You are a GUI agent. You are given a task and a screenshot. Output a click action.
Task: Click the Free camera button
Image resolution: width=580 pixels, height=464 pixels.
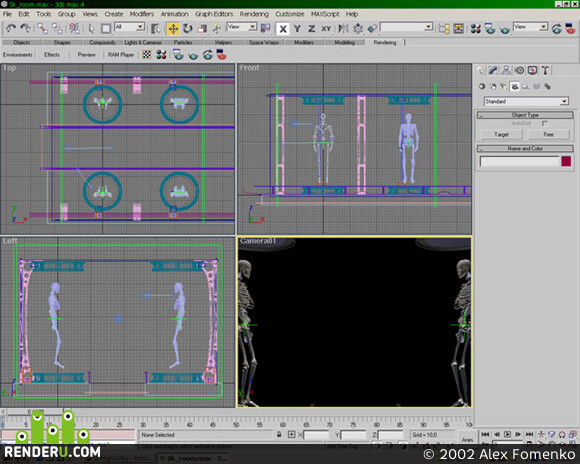pyautogui.click(x=548, y=134)
